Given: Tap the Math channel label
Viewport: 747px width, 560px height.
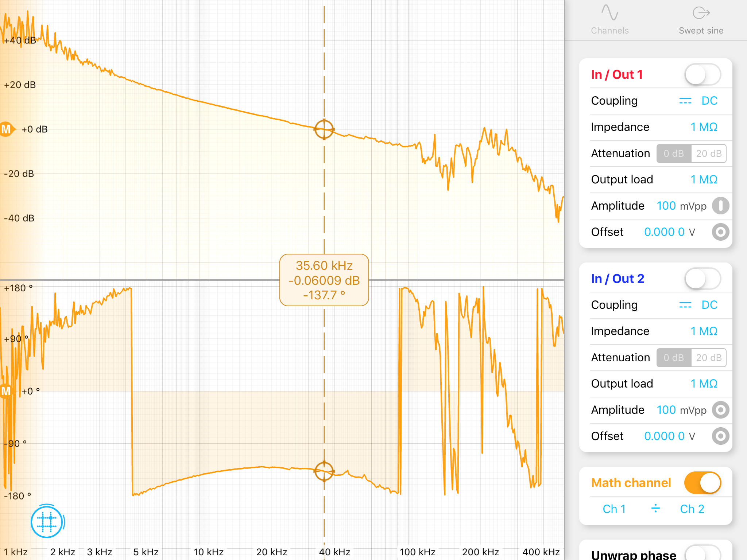Looking at the screenshot, I should tap(631, 483).
